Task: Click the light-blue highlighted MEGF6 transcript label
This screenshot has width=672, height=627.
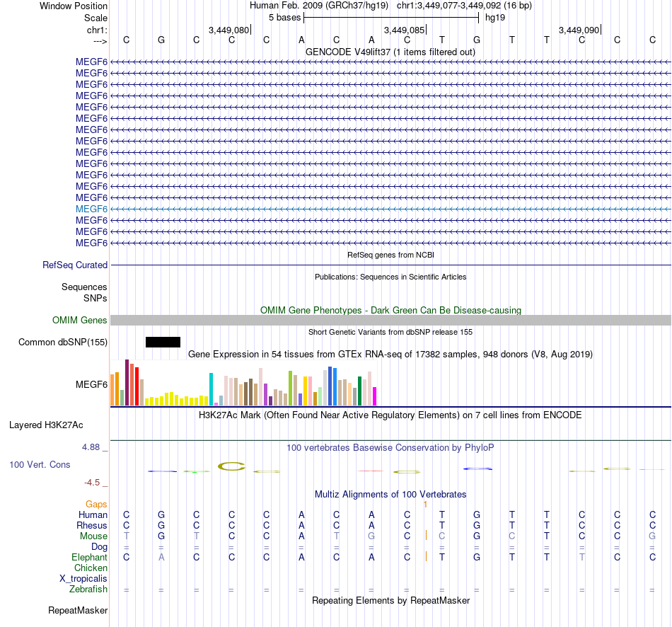Action: pos(91,209)
